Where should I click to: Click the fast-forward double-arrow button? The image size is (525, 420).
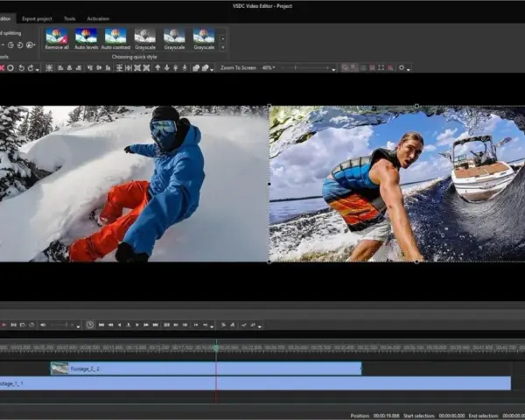(x=146, y=325)
